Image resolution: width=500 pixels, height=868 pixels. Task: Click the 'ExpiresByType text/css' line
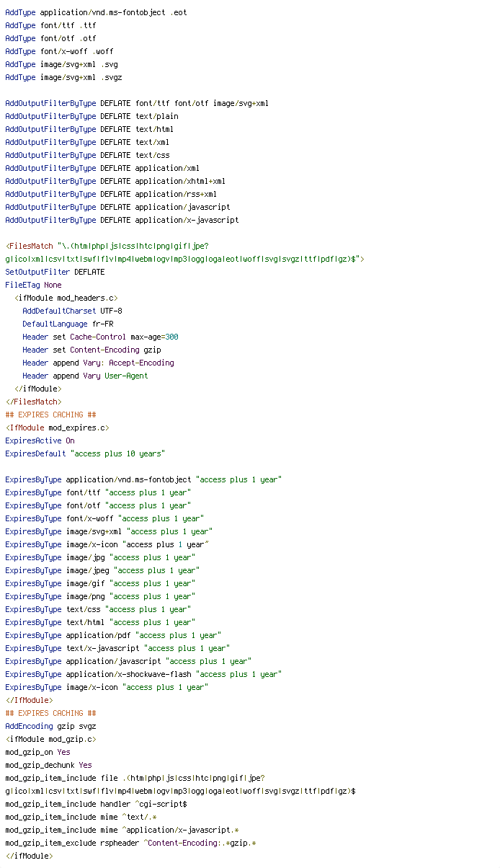pos(98,609)
